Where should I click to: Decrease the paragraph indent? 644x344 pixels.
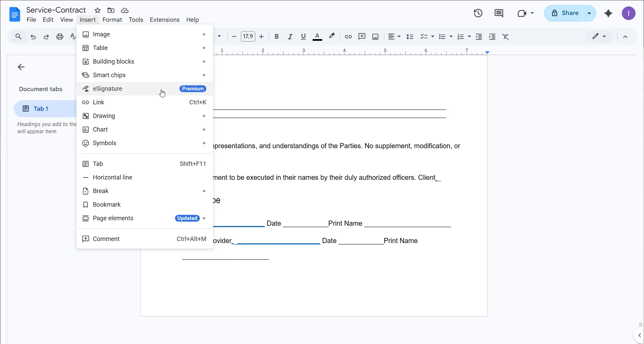pyautogui.click(x=479, y=37)
